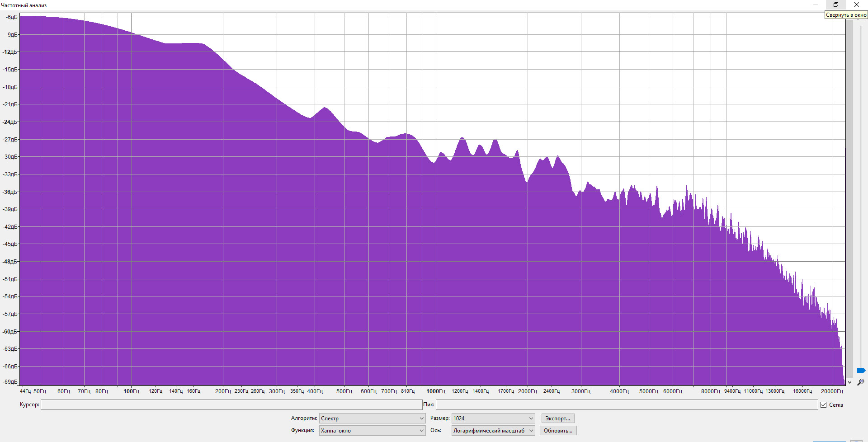The height and width of the screenshot is (442, 868).
Task: Open the Размер dropdown set to 1024
Action: 493,418
